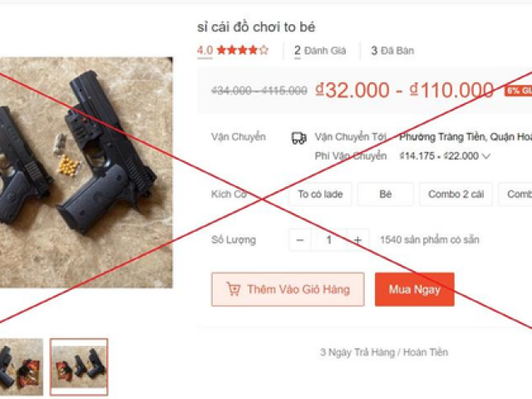Click the 'Mua Ngay' button
This screenshot has width=532, height=399.
point(415,289)
